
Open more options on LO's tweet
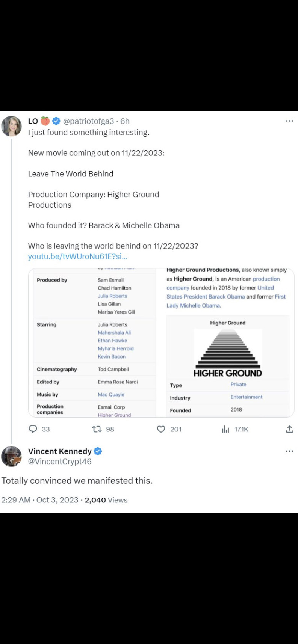[x=289, y=121]
